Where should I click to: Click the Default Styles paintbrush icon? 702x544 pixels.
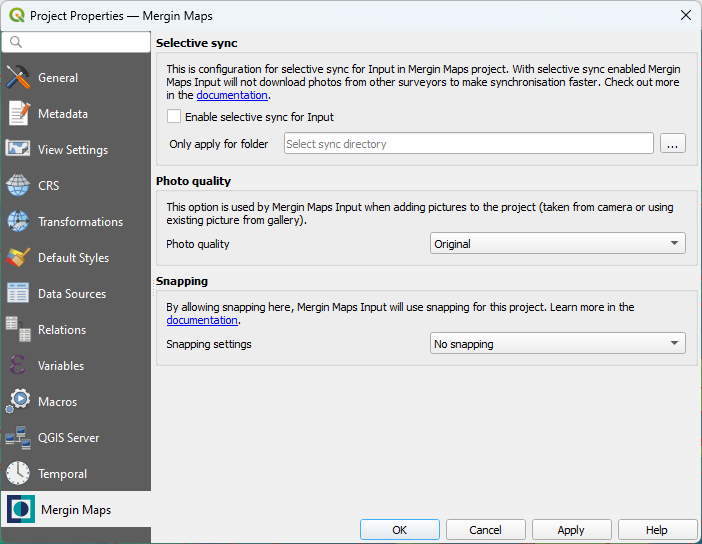click(x=18, y=258)
